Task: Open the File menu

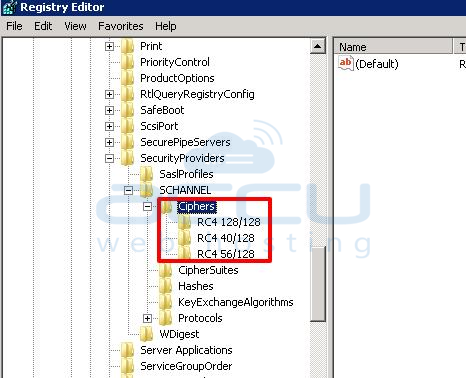Action: [14, 26]
